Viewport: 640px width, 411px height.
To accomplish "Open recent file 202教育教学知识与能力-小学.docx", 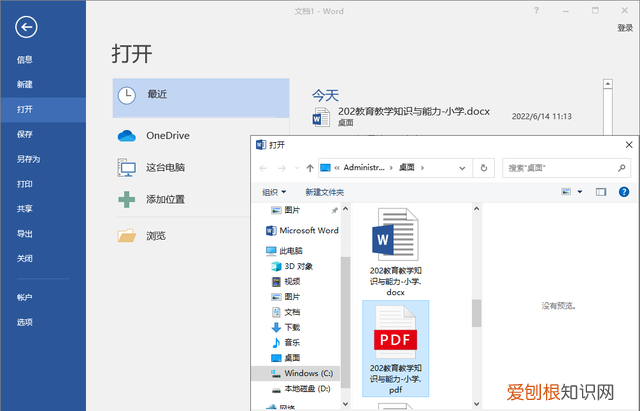I will click(413, 111).
